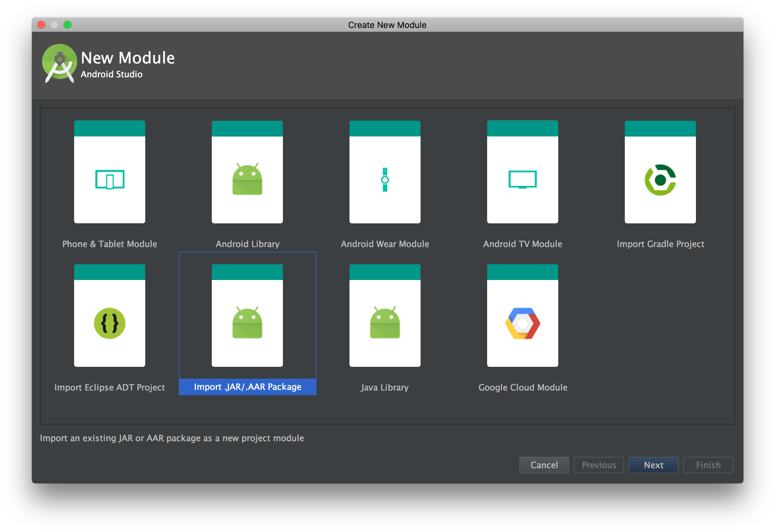Image resolution: width=775 pixels, height=532 pixels.
Task: Select the Android TV Module icon
Action: [x=522, y=179]
